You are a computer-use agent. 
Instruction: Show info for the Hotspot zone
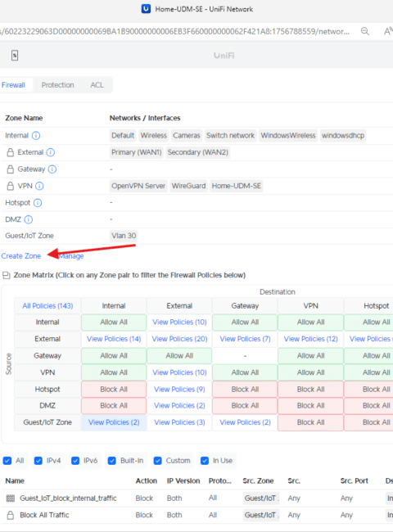[38, 203]
